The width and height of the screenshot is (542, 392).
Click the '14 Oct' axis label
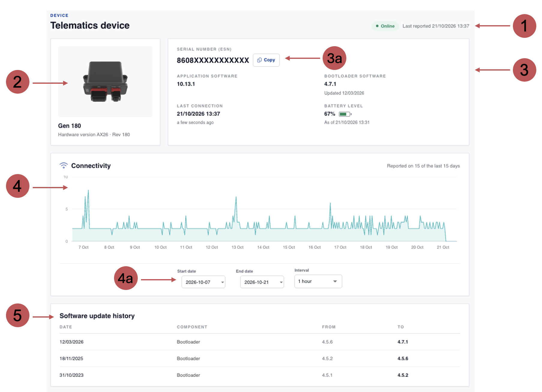point(263,247)
